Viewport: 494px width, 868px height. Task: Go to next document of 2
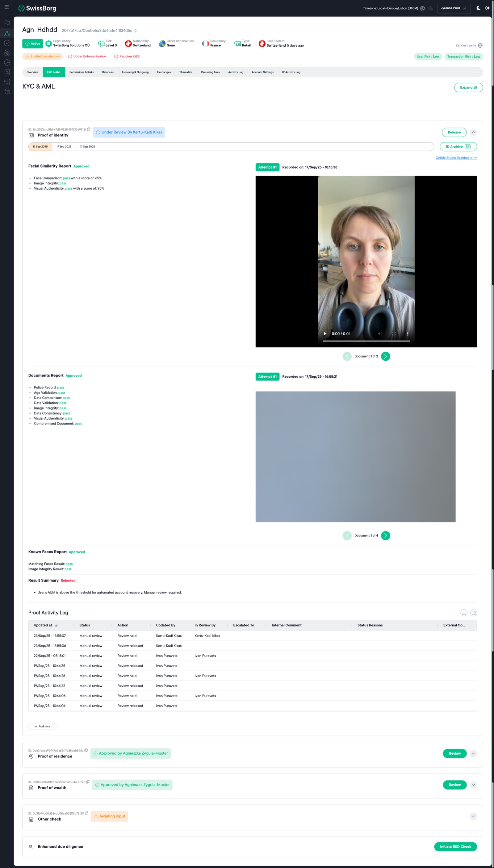385,356
